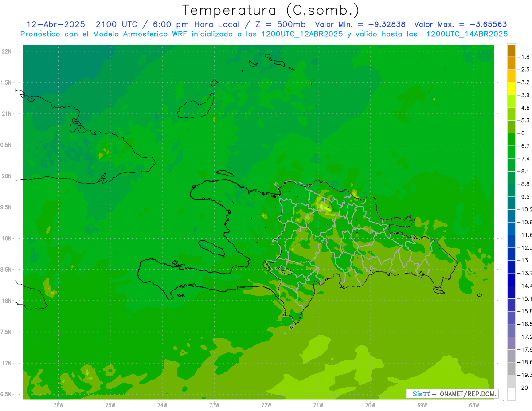Viewport: 532px width, 411px height.
Task: Click the 20N latitude axis label
Action: pos(8,176)
